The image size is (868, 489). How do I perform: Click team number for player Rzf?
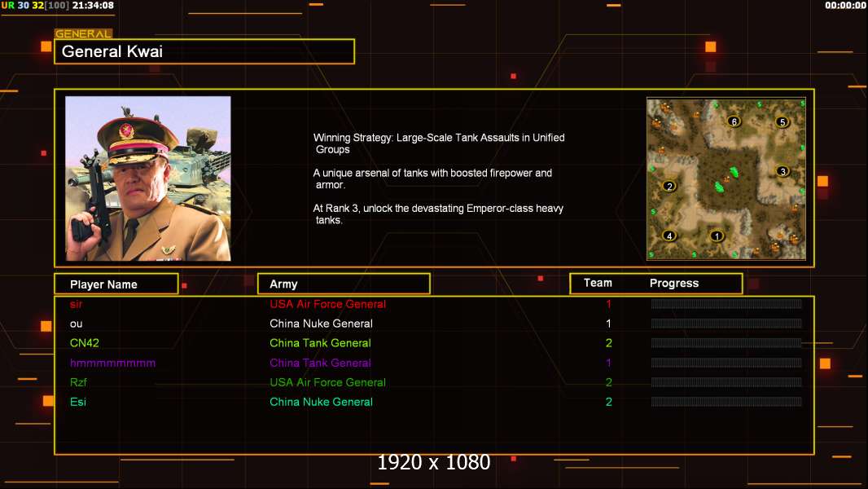point(608,382)
